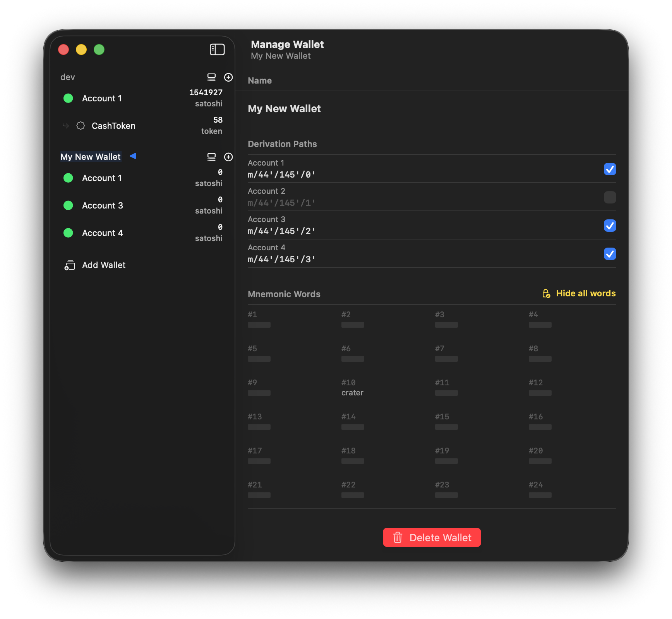Click green status dot of dev Account 1
Image resolution: width=672 pixels, height=619 pixels.
point(68,98)
